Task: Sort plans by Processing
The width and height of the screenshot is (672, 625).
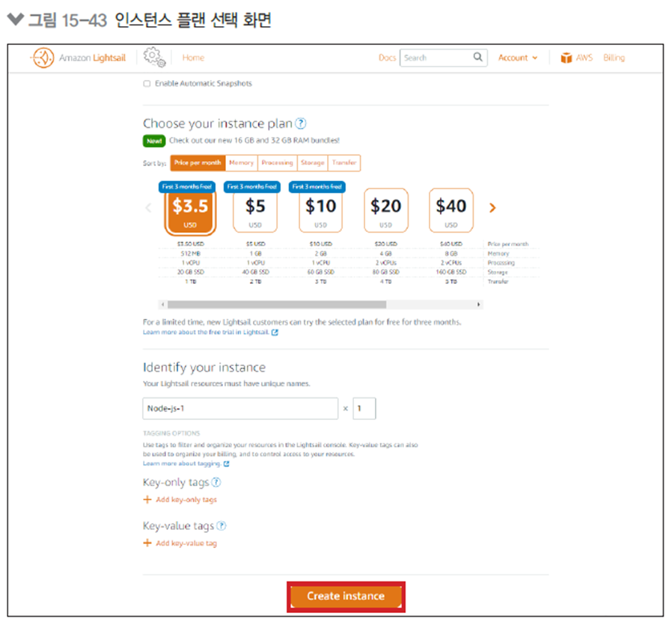Action: [278, 163]
